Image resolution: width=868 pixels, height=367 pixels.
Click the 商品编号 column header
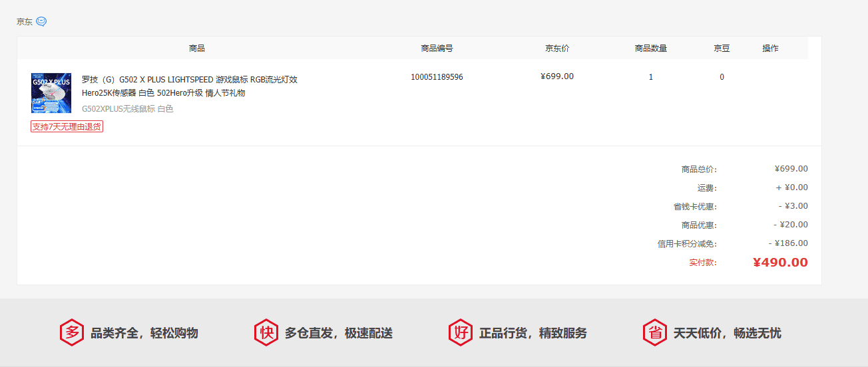437,49
